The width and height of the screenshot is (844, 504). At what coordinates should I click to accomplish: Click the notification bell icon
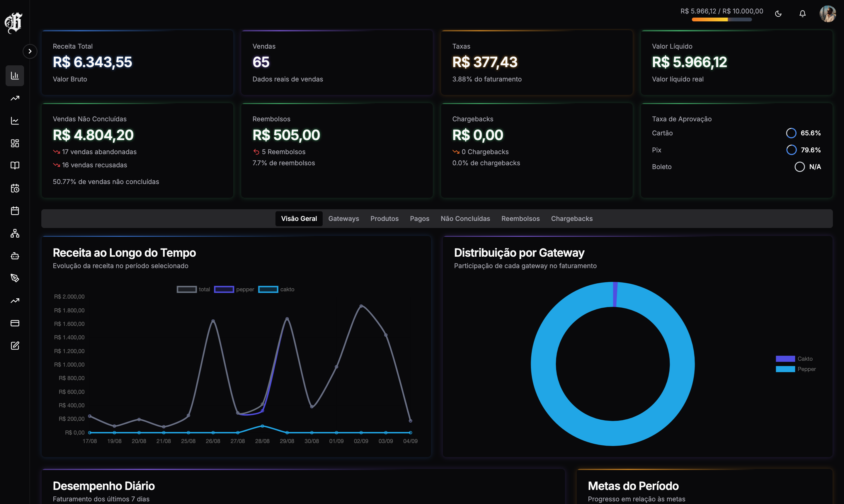pyautogui.click(x=803, y=13)
